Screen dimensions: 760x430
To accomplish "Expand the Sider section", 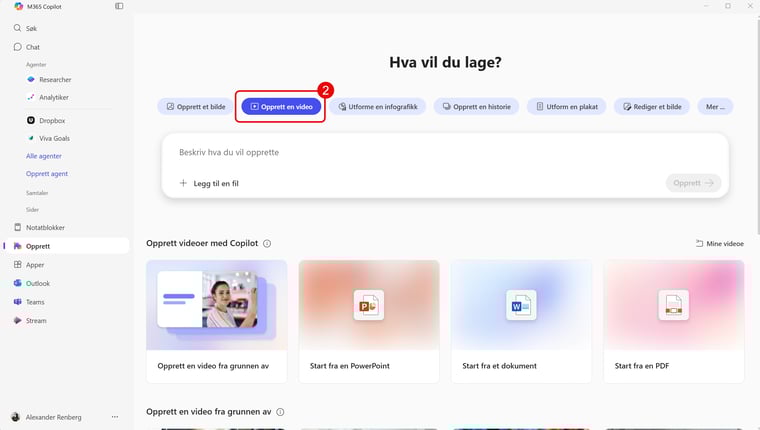I will (x=32, y=210).
